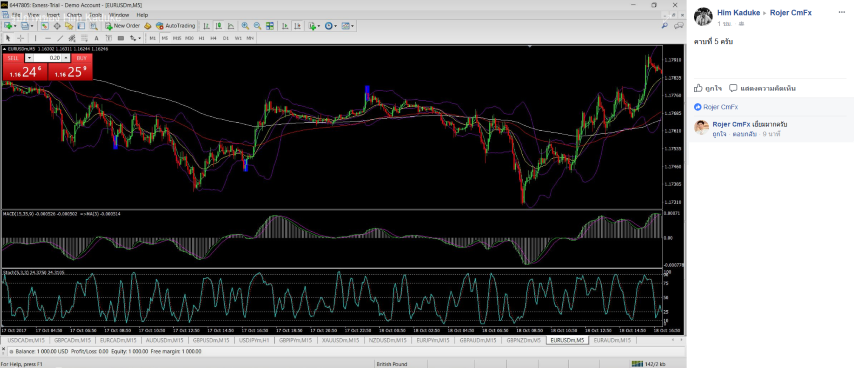Screen dimensions: 854x368
Task: Show the Navigator panel icon
Action: pyautogui.click(x=69, y=26)
